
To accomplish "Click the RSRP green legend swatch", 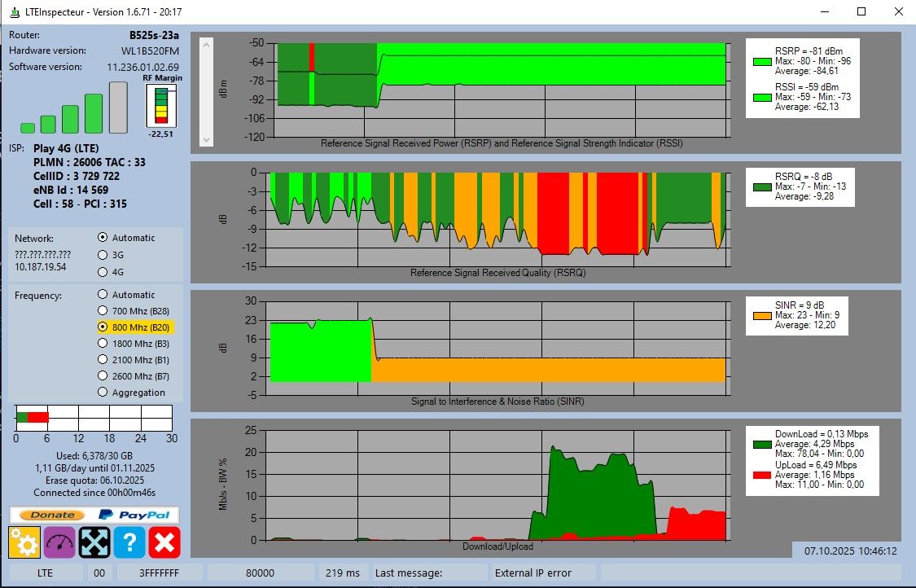I will (x=762, y=61).
